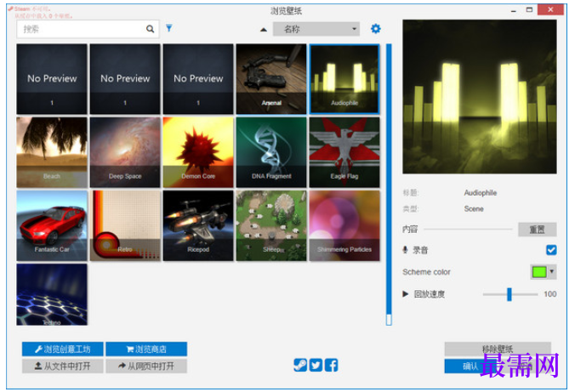Open the Facebook link icon
575x392 pixels.
(x=331, y=365)
